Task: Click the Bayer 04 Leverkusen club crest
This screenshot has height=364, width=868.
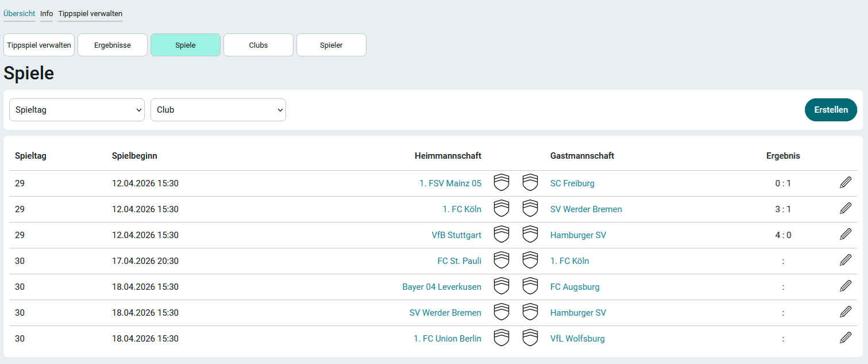Action: click(x=501, y=286)
